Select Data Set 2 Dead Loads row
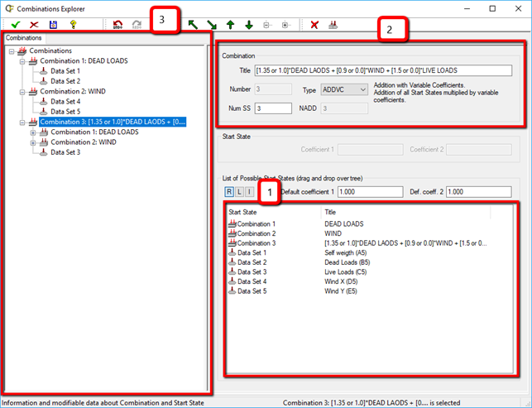Viewport: 532px width, 408px height. click(357, 262)
